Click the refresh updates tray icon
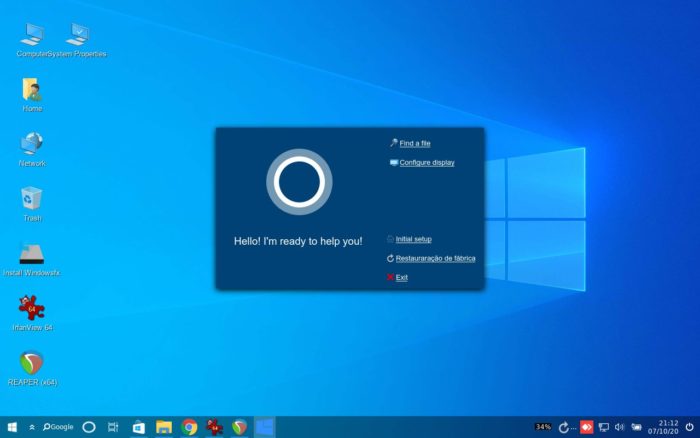Screen dimensions: 700x438 [x=563, y=427]
